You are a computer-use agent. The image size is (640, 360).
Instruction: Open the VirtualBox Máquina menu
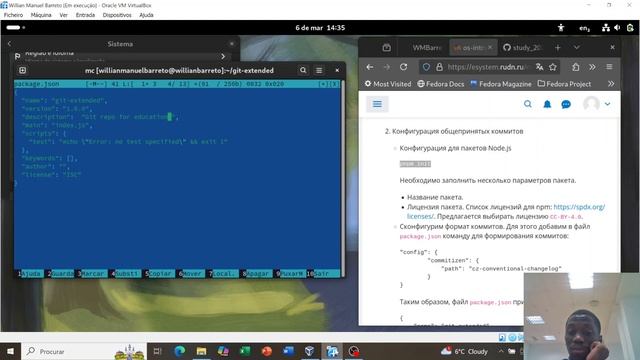pyautogui.click(x=41, y=15)
